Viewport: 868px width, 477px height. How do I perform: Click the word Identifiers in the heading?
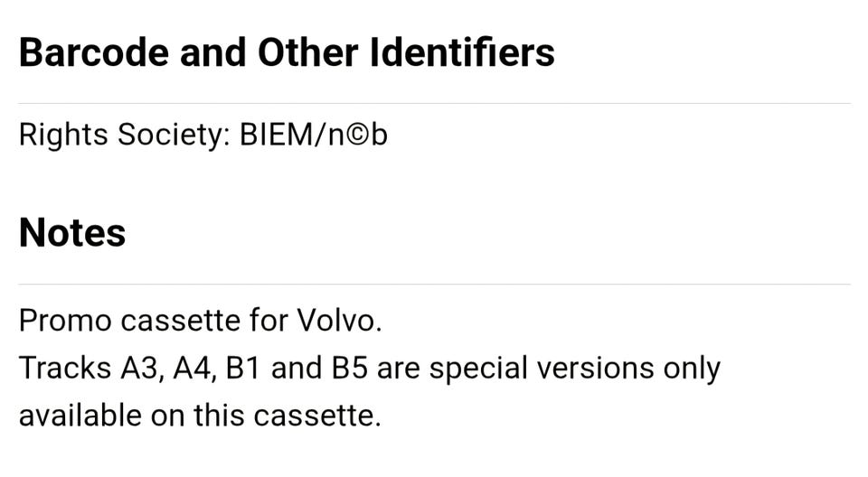pyautogui.click(x=462, y=52)
